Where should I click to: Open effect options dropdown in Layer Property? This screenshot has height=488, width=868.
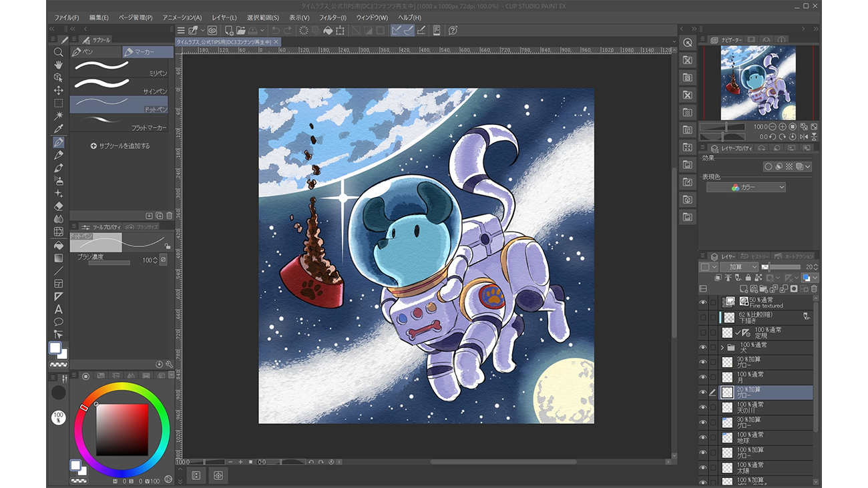(808, 166)
